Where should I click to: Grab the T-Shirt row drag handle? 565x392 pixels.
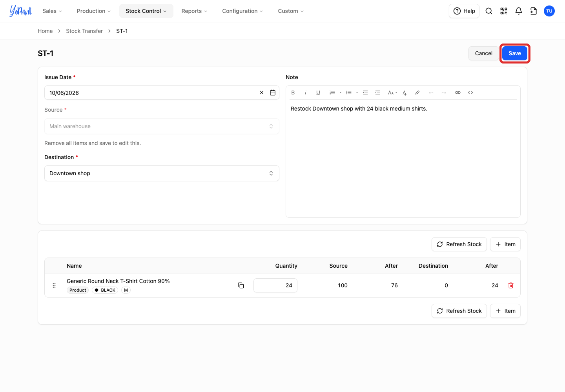point(54,285)
